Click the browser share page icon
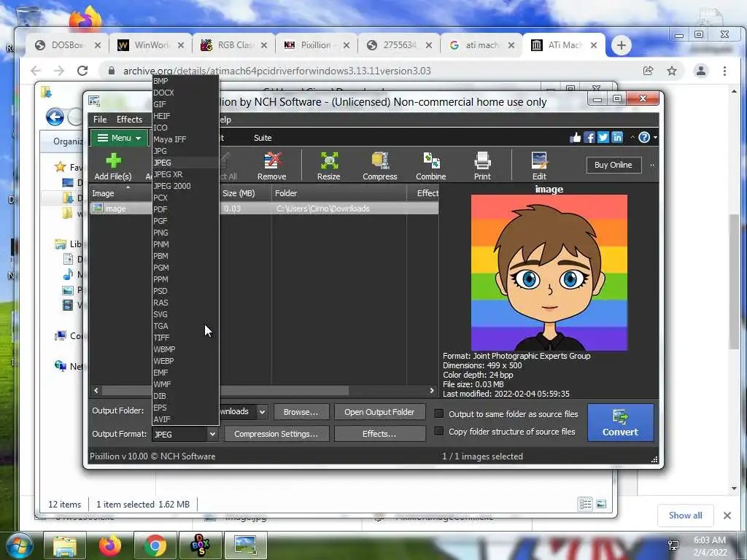 pyautogui.click(x=648, y=71)
